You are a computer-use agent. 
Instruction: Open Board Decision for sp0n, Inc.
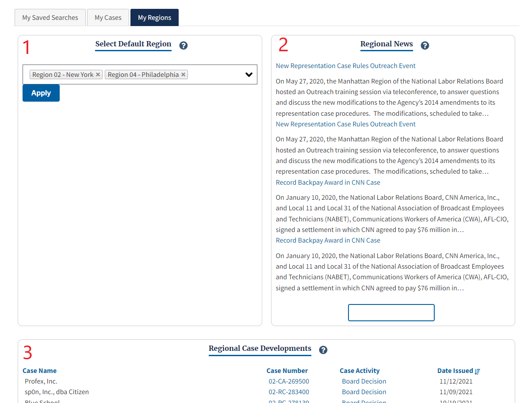364,392
